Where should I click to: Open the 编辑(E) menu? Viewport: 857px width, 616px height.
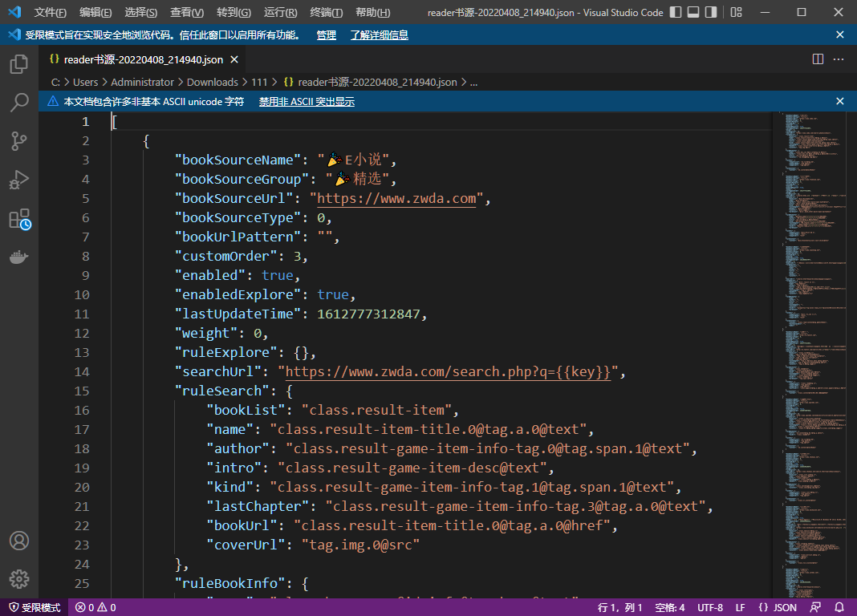[x=95, y=12]
